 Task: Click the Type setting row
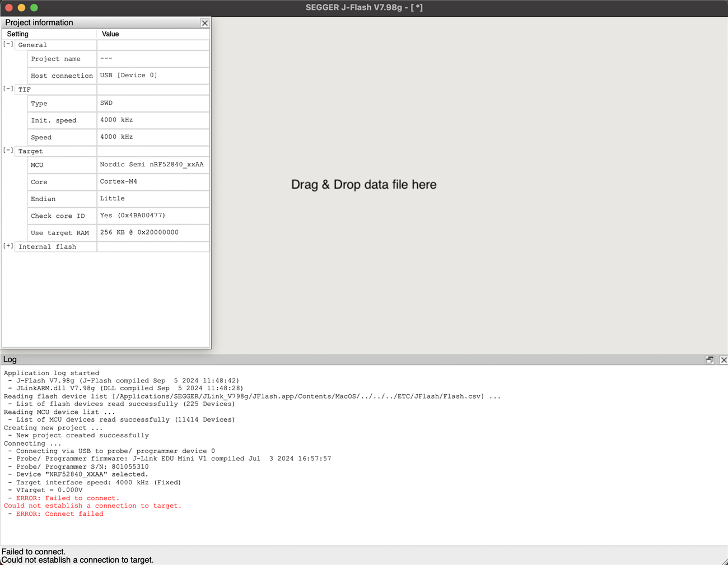(x=62, y=104)
